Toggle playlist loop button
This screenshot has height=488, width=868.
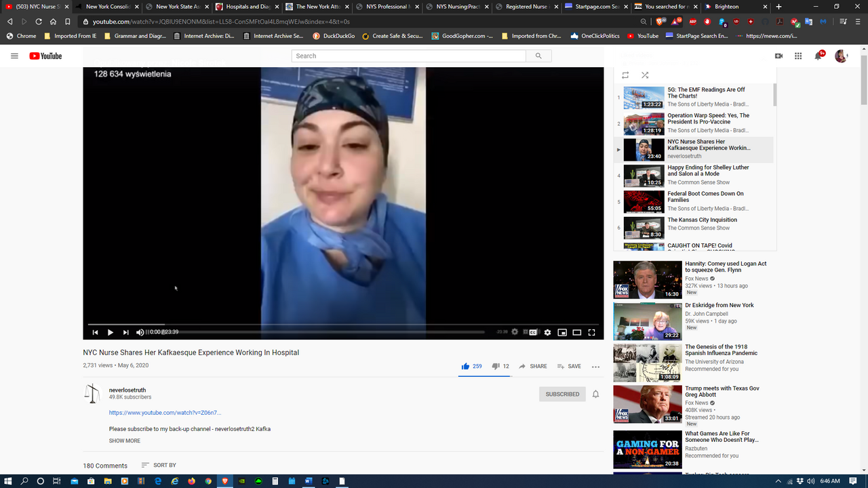(625, 75)
